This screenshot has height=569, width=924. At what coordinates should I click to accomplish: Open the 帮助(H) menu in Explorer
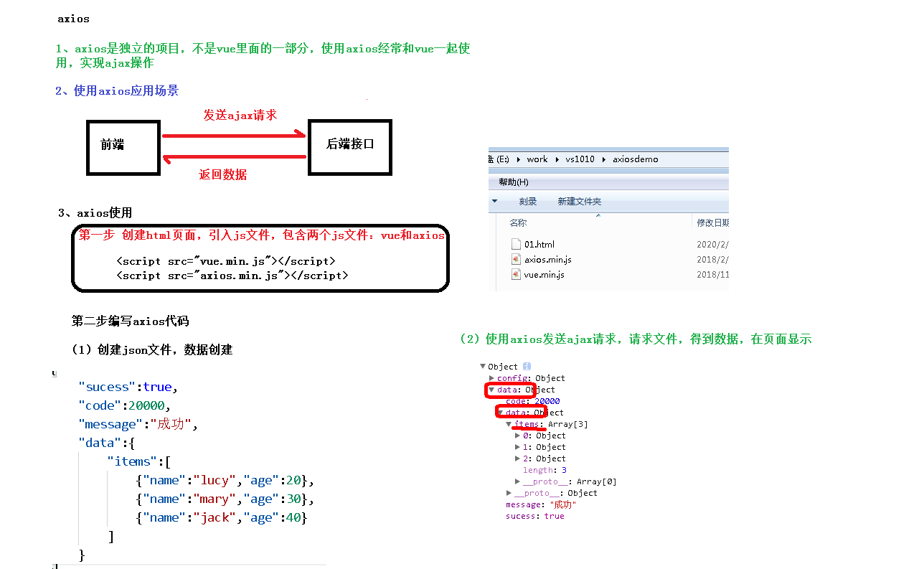(x=514, y=182)
